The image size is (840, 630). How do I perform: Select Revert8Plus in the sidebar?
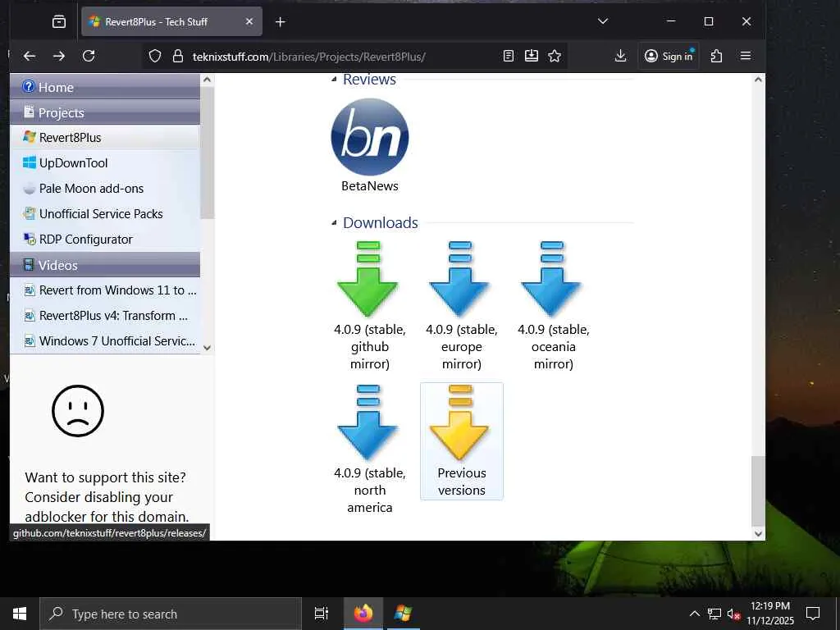point(105,137)
